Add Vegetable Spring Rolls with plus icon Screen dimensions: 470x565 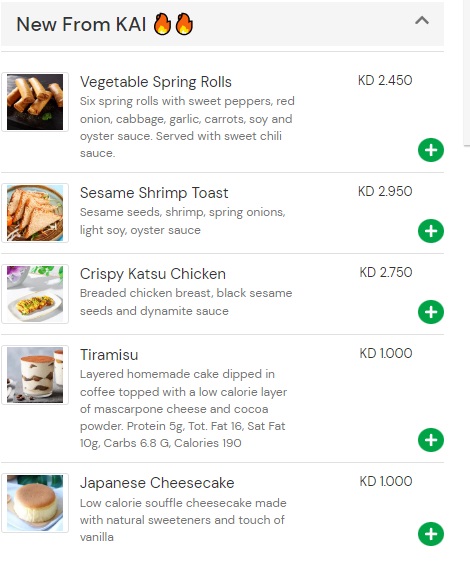coord(431,150)
